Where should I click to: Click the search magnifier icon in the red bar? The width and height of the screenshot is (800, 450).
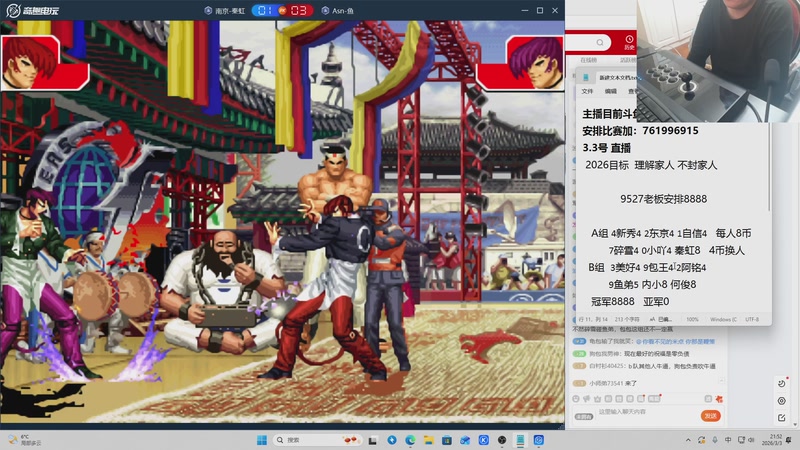tap(600, 42)
